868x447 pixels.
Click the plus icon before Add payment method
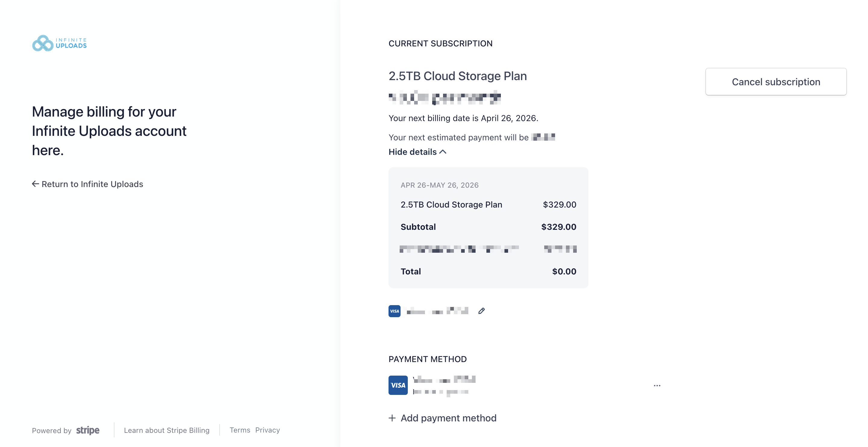point(392,418)
